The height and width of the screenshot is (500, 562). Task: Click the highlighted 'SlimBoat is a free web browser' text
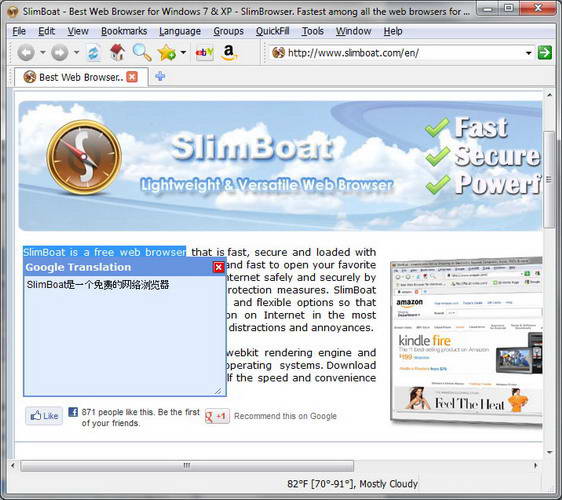coord(105,252)
